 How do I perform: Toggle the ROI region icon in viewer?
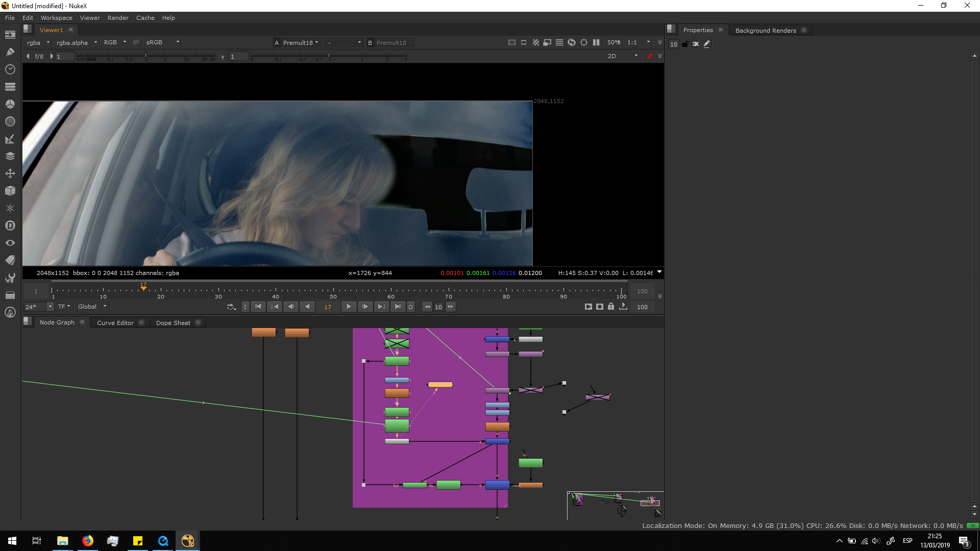pyautogui.click(x=547, y=42)
